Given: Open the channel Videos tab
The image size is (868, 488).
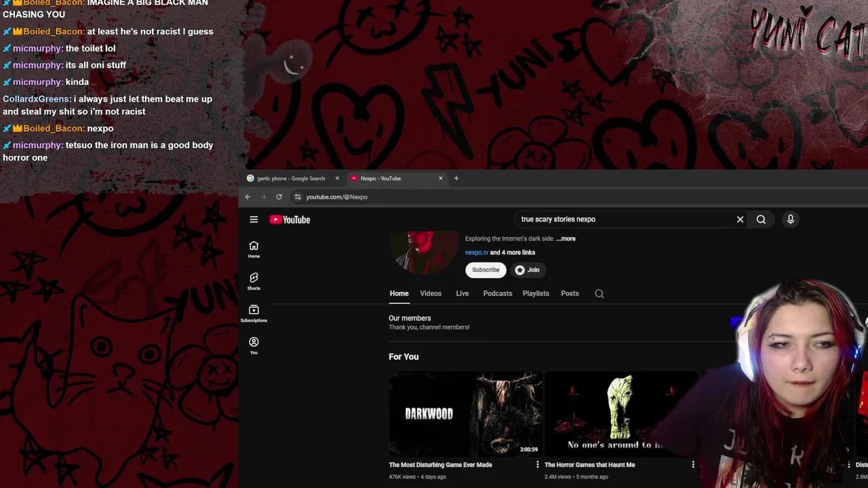Looking at the screenshot, I should (x=431, y=293).
